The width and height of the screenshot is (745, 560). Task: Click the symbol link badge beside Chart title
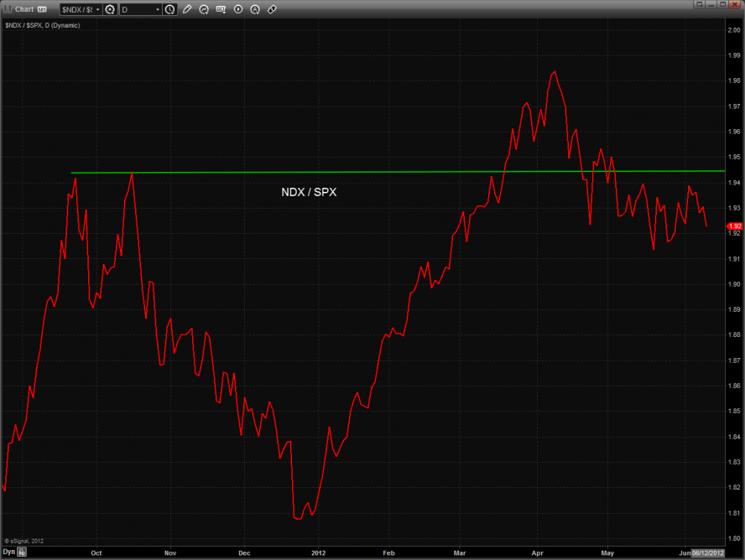[42, 9]
